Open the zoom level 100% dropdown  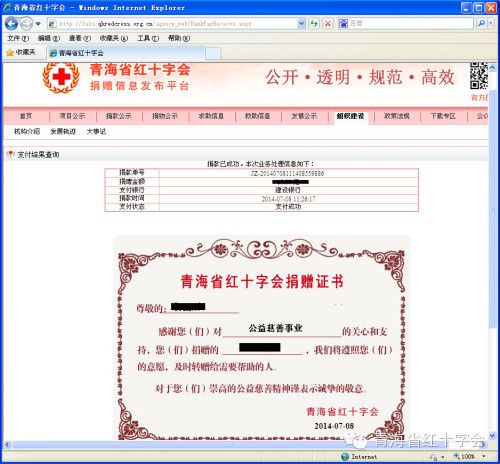pyautogui.click(x=484, y=457)
